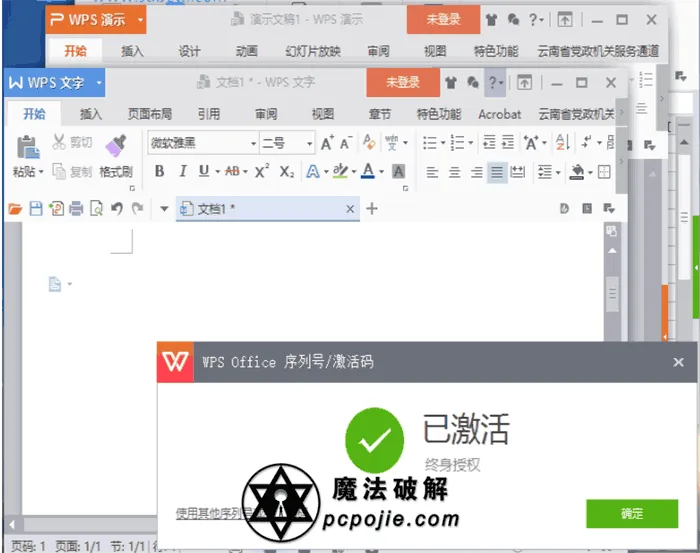The width and height of the screenshot is (700, 553).
Task: Toggle Subscript X₂ formatting
Action: [x=287, y=172]
